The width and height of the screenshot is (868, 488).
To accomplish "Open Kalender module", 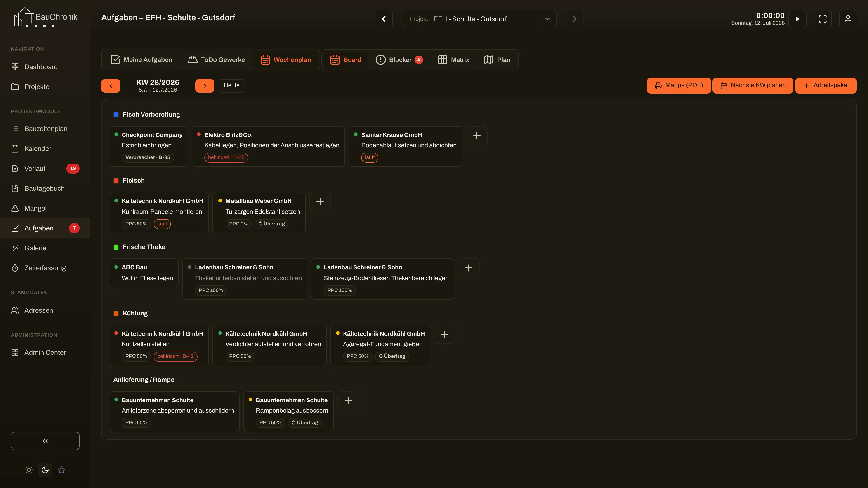I will (x=45, y=148).
